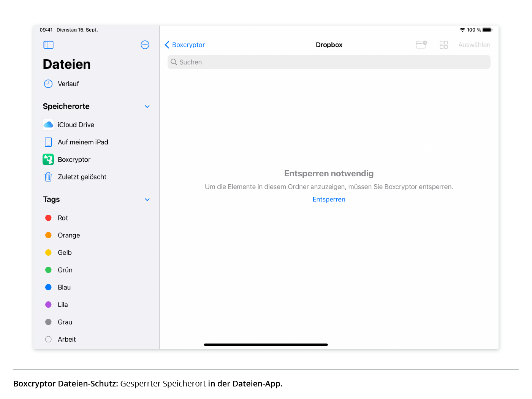The height and width of the screenshot is (399, 532).
Task: Open Verlauf recents
Action: point(68,84)
